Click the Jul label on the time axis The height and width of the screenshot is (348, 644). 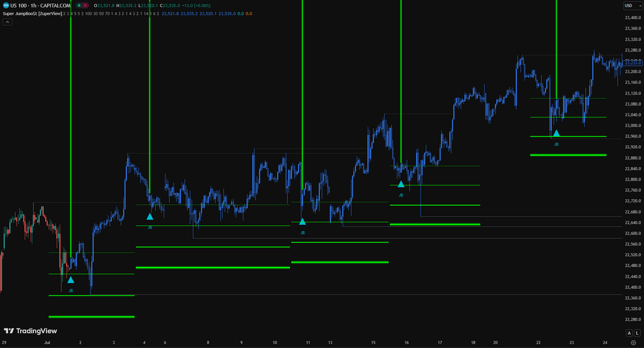click(x=47, y=342)
